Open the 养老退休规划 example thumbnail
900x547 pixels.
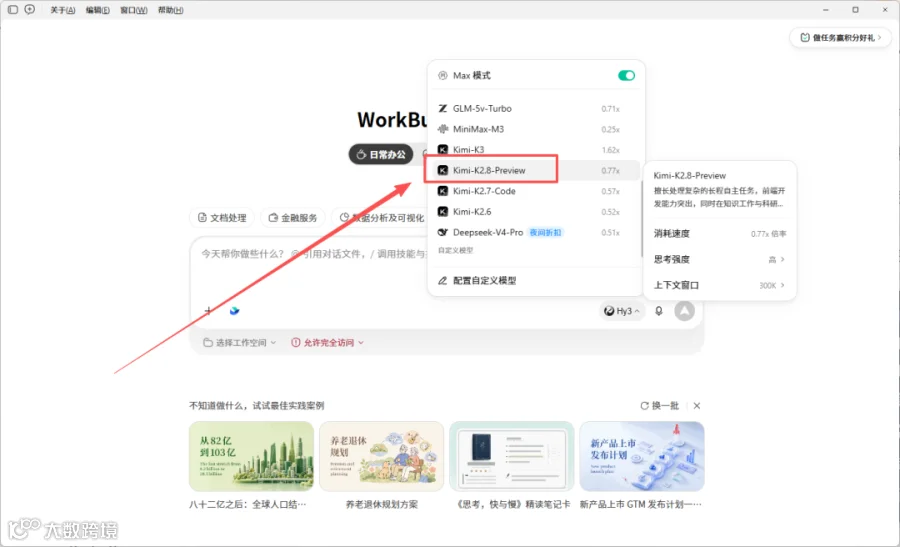coord(382,456)
